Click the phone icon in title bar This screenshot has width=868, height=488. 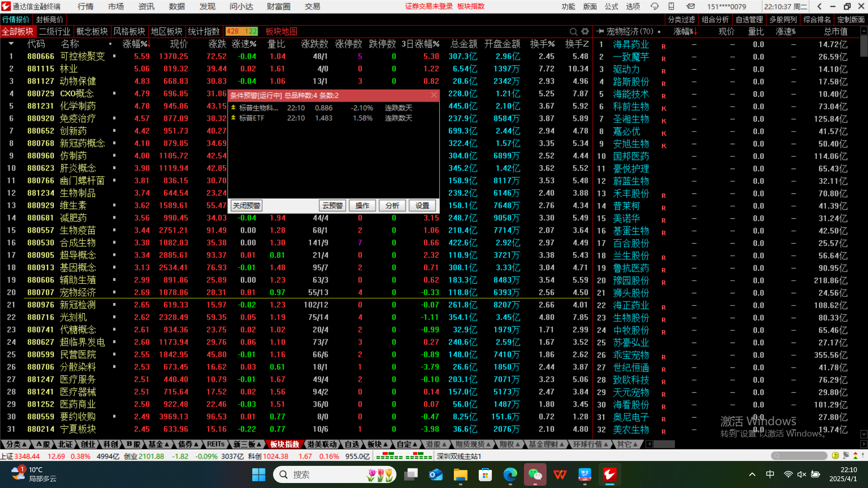[x=671, y=6]
